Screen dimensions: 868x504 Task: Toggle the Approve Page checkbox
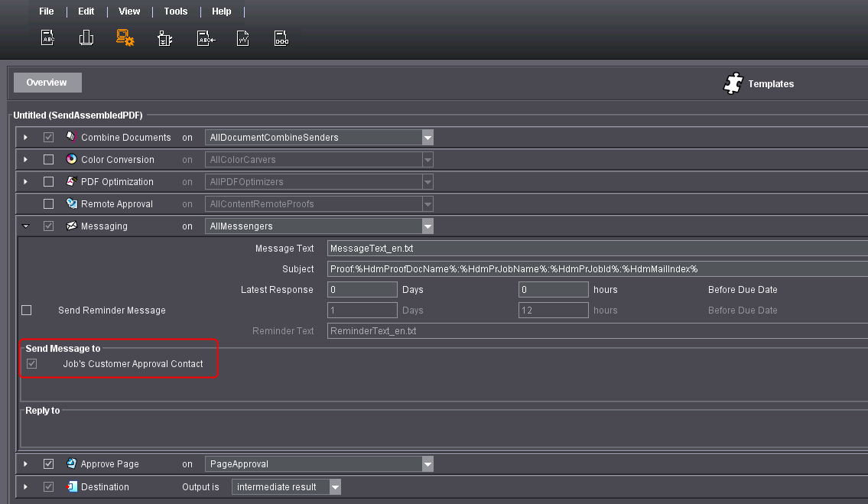48,464
